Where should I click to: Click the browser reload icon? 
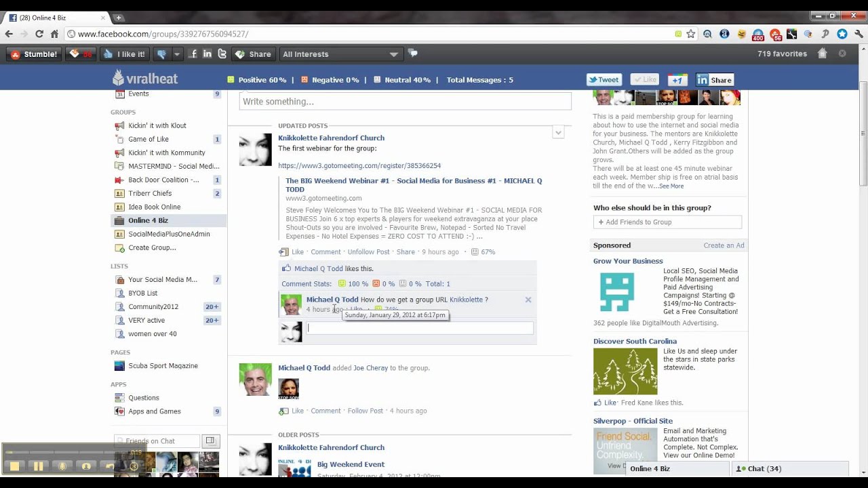pyautogui.click(x=39, y=34)
